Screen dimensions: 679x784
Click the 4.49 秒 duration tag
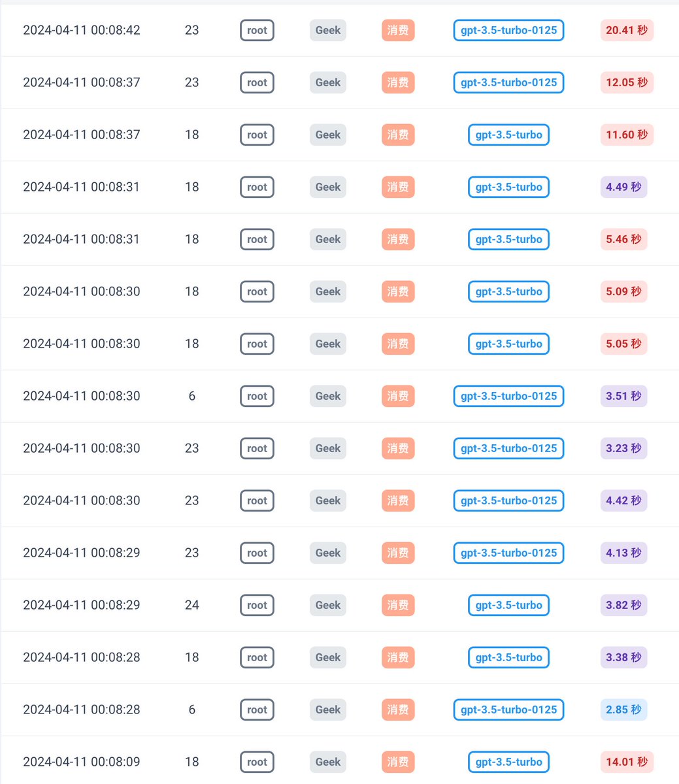point(623,187)
